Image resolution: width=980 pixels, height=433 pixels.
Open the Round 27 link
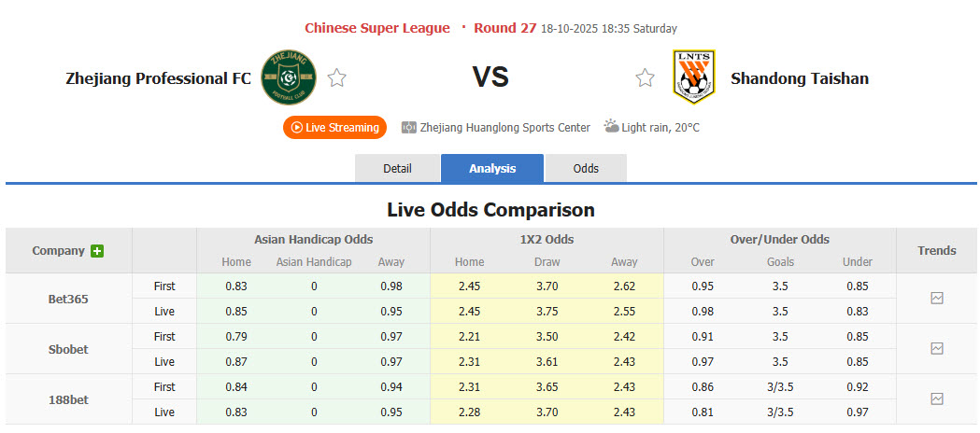(x=504, y=28)
